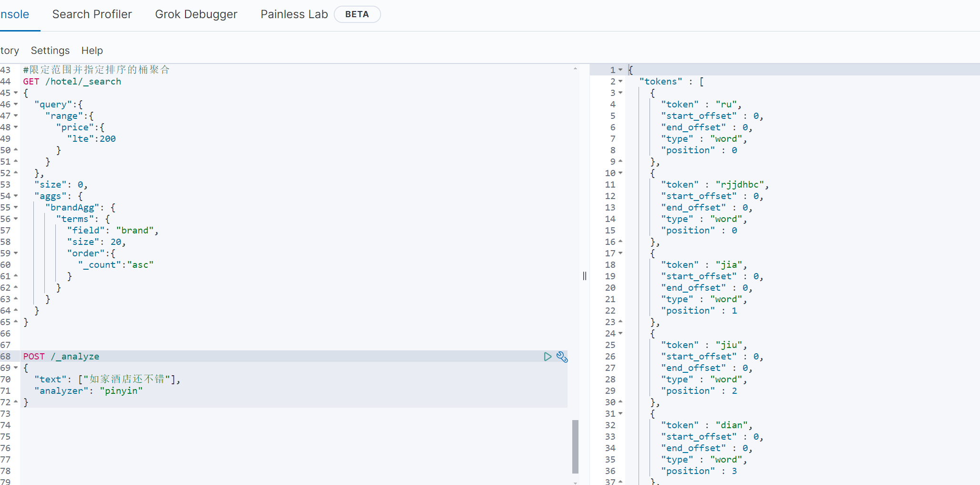Image resolution: width=980 pixels, height=485 pixels.
Task: Click the fold-end arrow at response line 16
Action: click(x=620, y=242)
